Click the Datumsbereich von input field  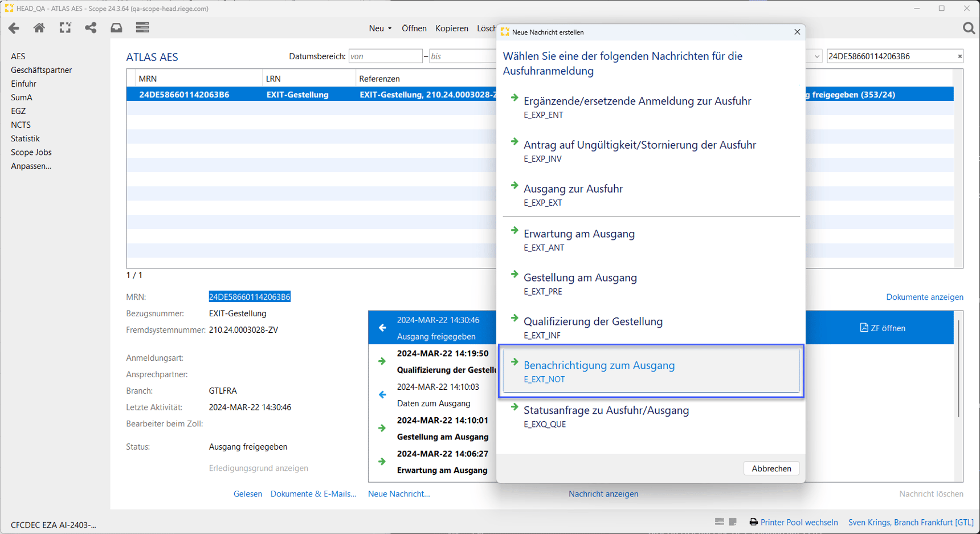[x=385, y=56]
